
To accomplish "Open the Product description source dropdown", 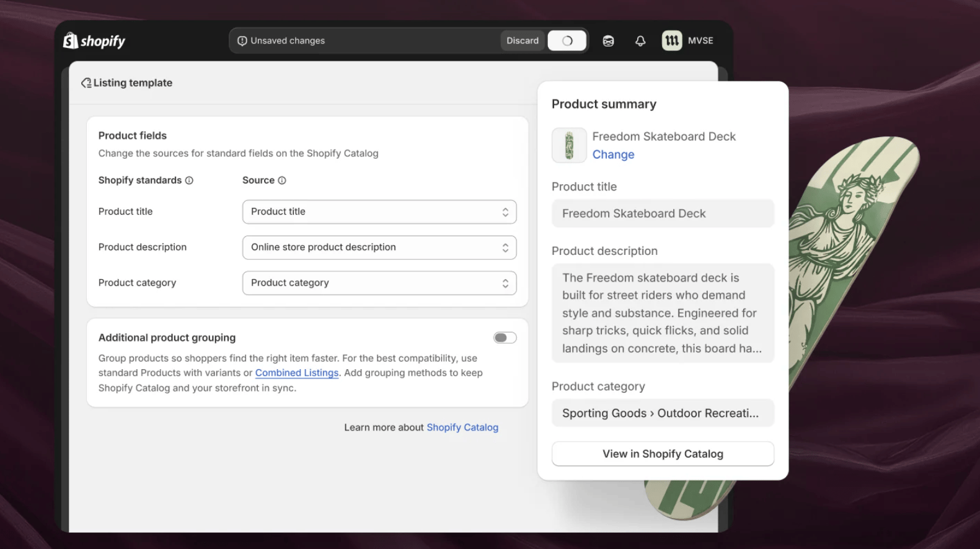I will [379, 248].
